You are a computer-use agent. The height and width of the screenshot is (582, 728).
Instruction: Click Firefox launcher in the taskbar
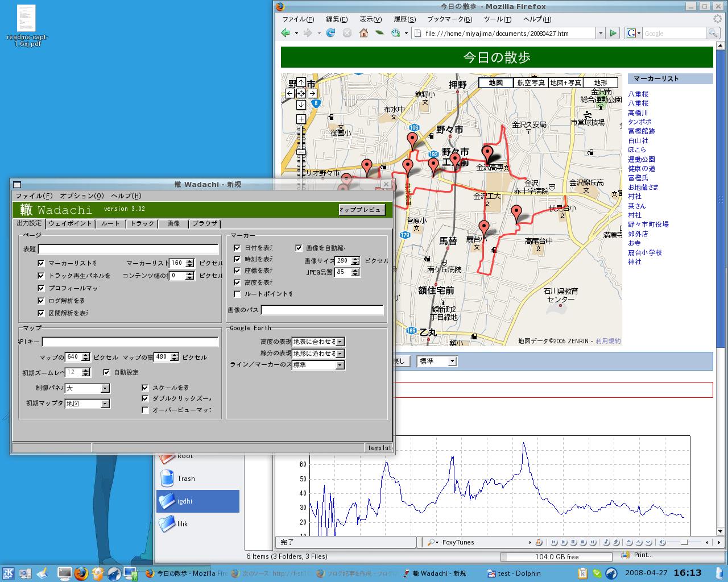click(81, 573)
